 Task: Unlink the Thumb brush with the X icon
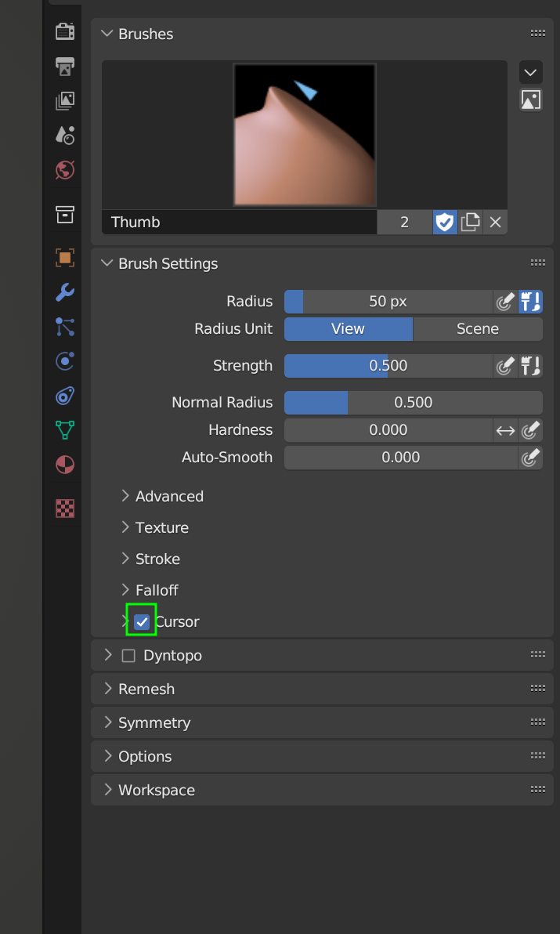(495, 222)
